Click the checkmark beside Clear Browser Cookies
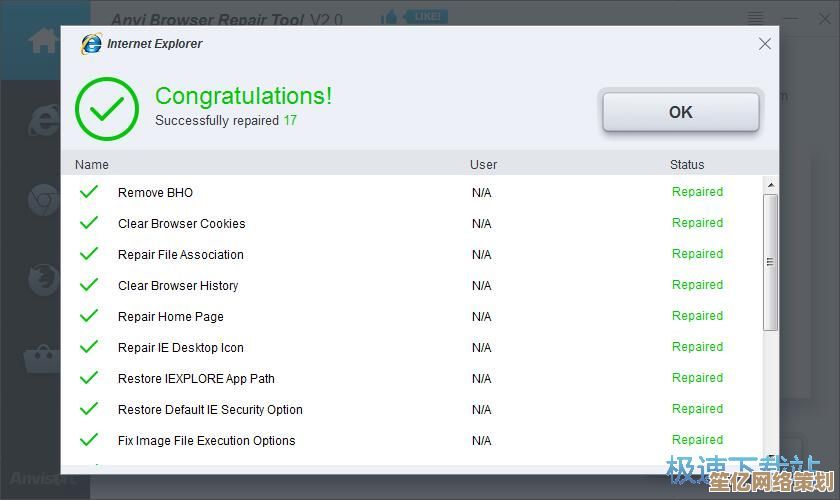The image size is (840, 500). [89, 223]
